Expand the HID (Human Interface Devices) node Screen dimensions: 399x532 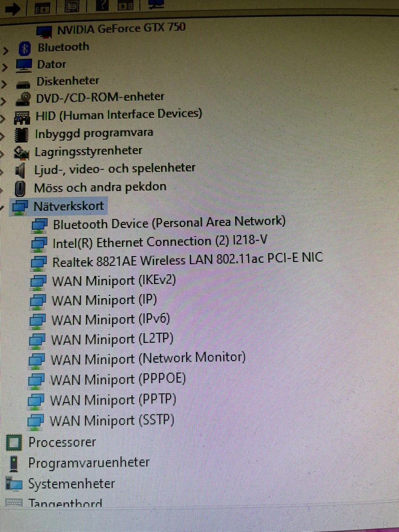[3, 118]
